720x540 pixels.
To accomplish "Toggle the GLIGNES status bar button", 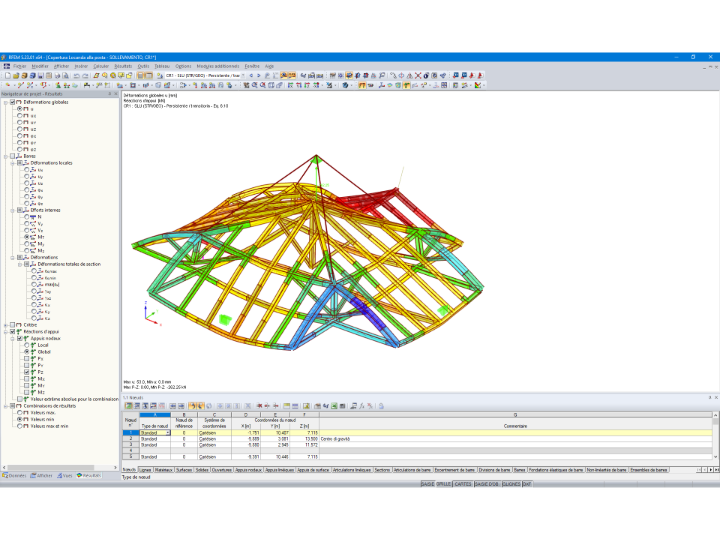I will (x=511, y=484).
